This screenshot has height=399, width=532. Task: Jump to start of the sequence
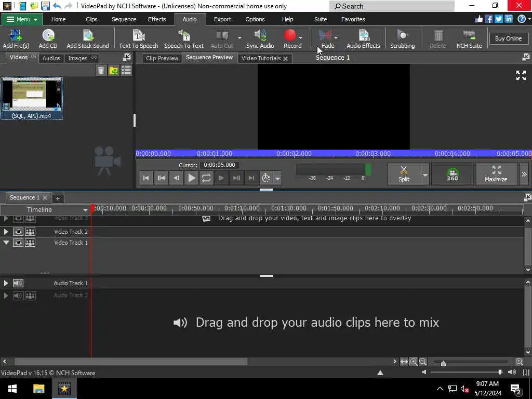tap(146, 178)
